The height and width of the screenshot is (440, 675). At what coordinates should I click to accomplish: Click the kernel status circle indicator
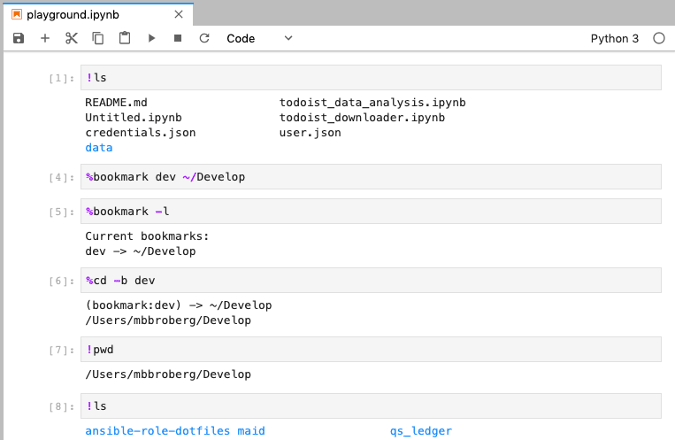pyautogui.click(x=658, y=38)
